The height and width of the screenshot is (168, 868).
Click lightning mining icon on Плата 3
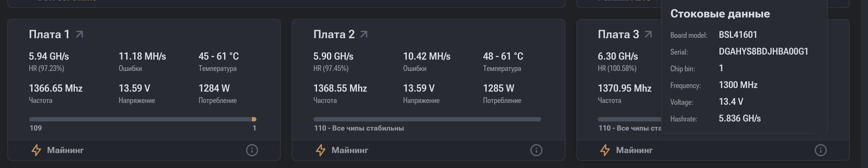point(605,150)
